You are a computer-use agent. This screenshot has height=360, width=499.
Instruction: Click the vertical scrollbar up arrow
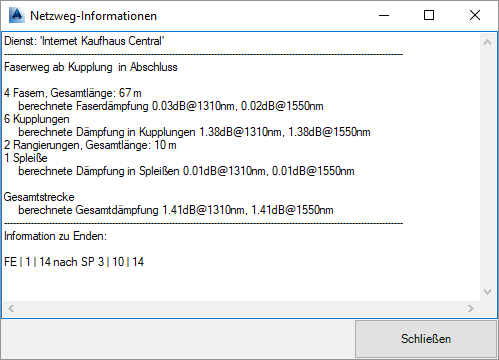[x=488, y=42]
